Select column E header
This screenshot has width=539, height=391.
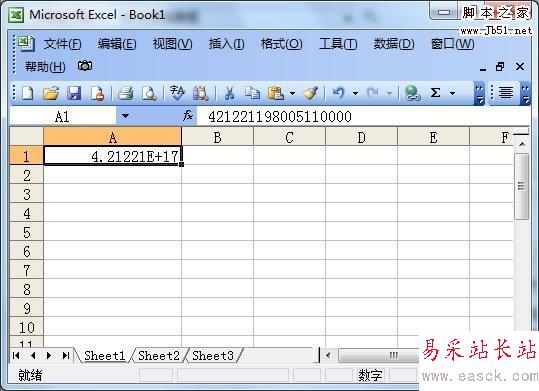tap(433, 137)
